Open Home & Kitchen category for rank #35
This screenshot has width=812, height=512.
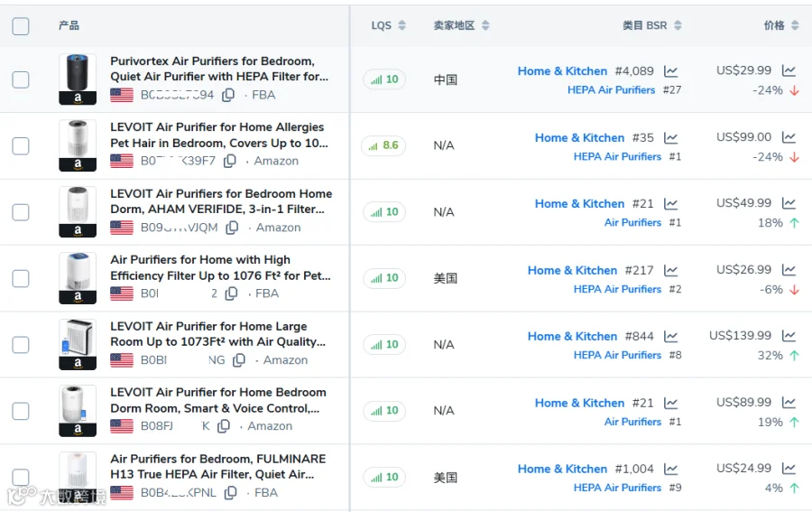tap(579, 138)
